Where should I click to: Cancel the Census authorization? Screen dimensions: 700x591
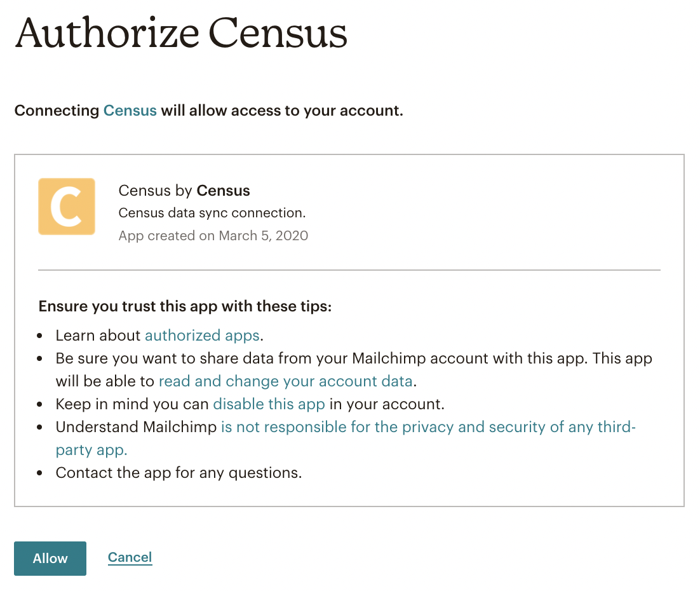(x=130, y=558)
